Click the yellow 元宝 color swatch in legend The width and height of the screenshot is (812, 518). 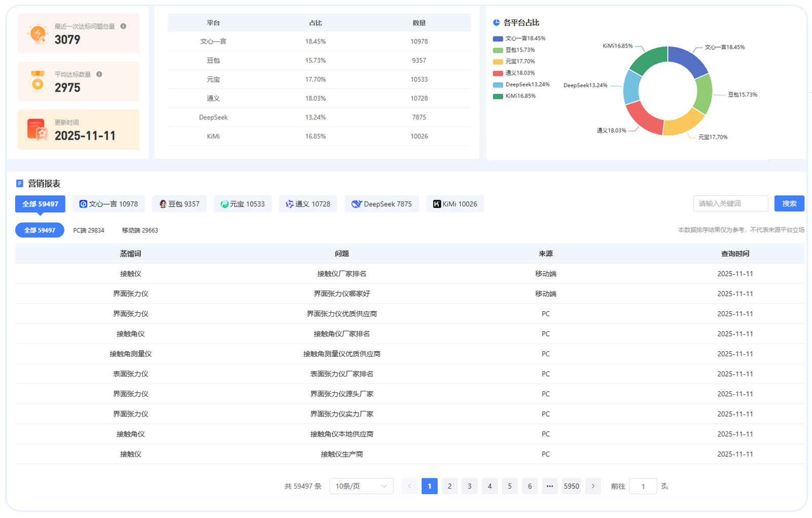(498, 62)
